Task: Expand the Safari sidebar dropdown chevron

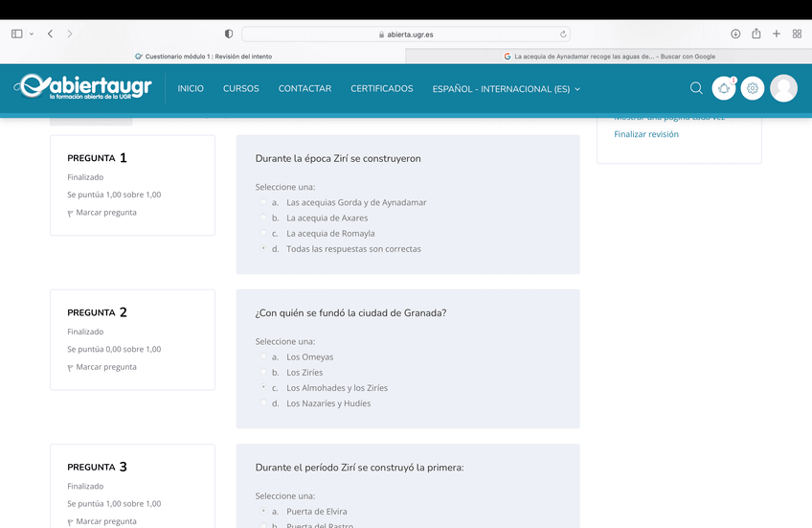Action: pos(32,34)
